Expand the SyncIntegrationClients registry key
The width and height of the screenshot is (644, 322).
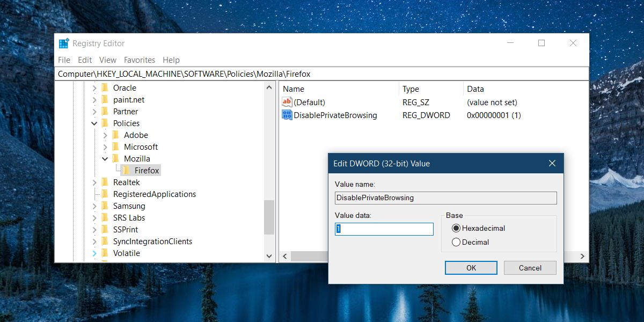pyautogui.click(x=94, y=241)
